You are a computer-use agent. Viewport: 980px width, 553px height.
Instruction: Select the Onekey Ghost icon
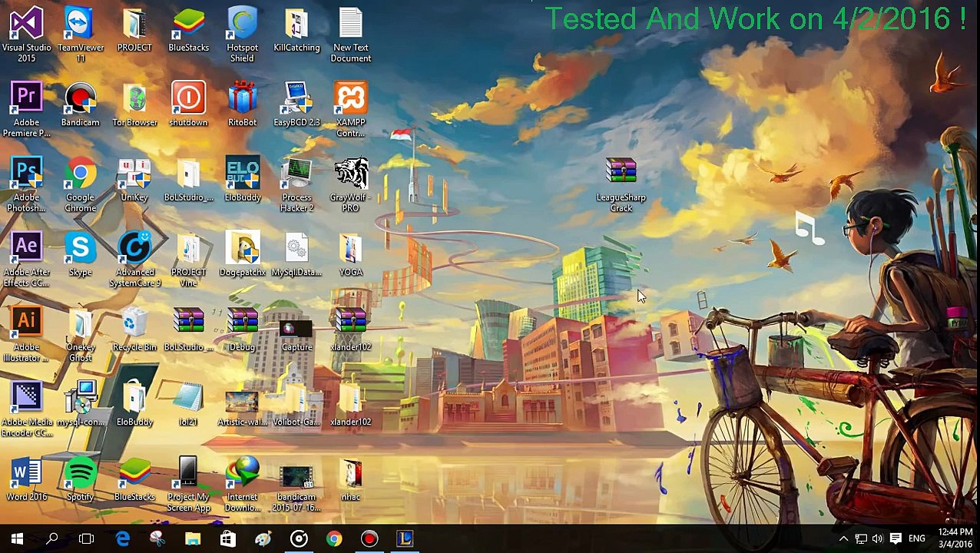[80, 334]
